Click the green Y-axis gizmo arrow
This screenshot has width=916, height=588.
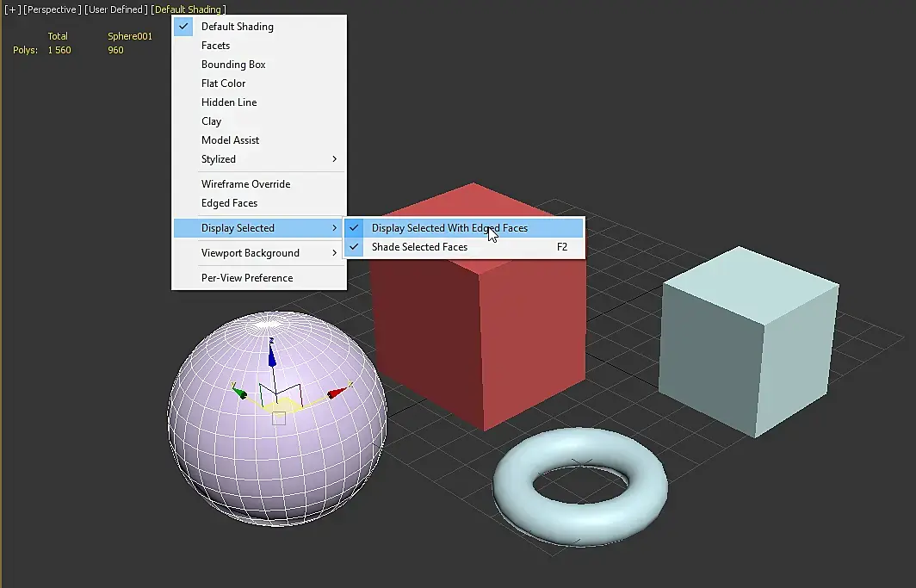[x=240, y=393]
